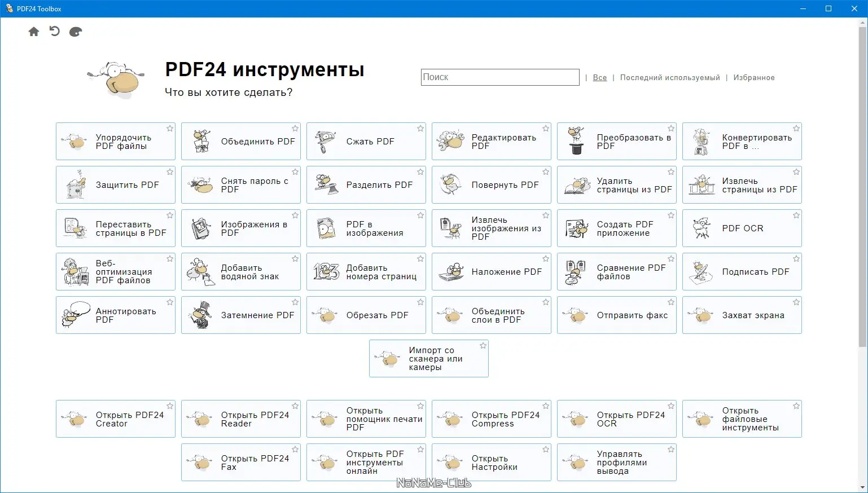Screen dimensions: 868x493
Task: Open the Обрезать PDF tool
Action: point(366,315)
